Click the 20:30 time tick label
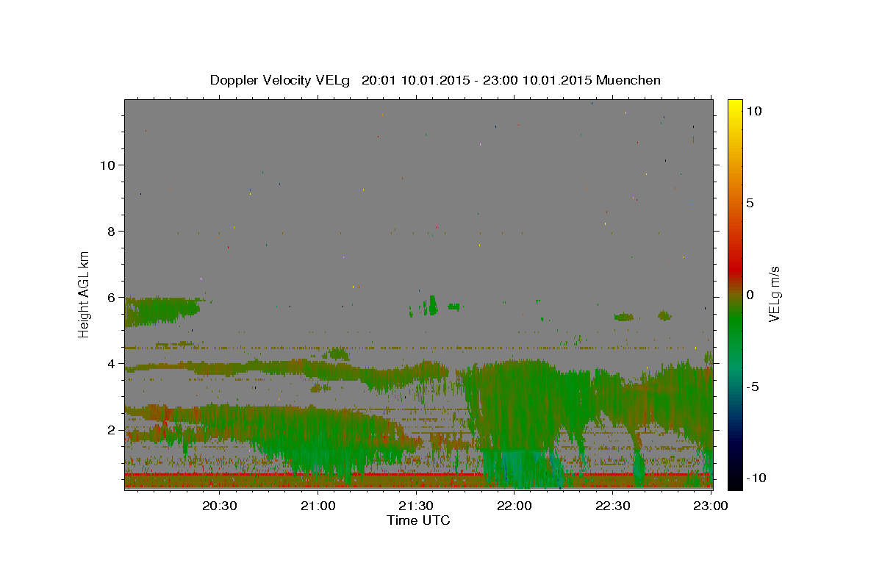 220,506
